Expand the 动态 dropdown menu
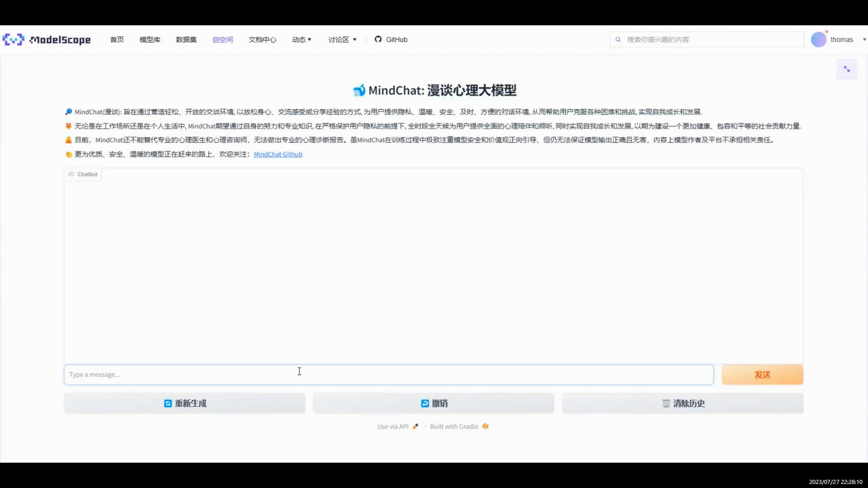The width and height of the screenshot is (868, 488). pyautogui.click(x=302, y=39)
